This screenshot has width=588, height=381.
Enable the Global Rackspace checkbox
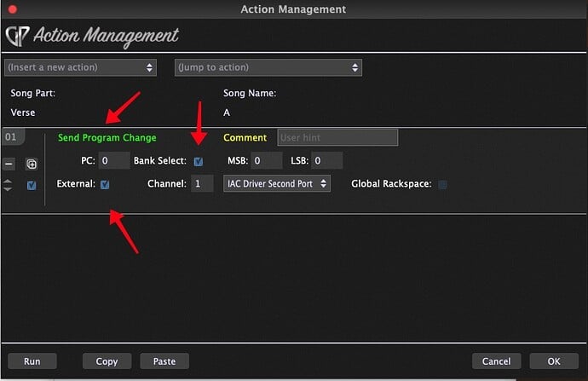(442, 184)
